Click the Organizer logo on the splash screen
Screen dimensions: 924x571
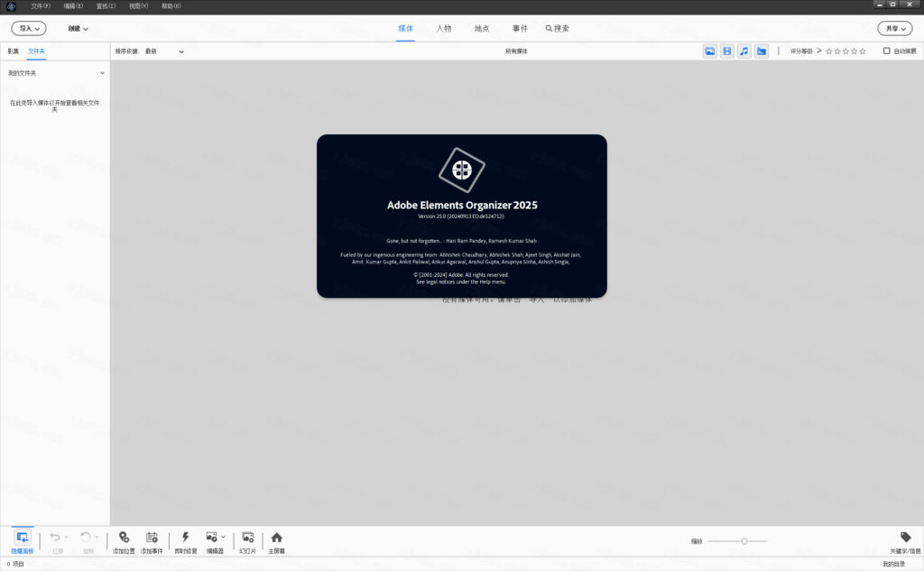(462, 170)
